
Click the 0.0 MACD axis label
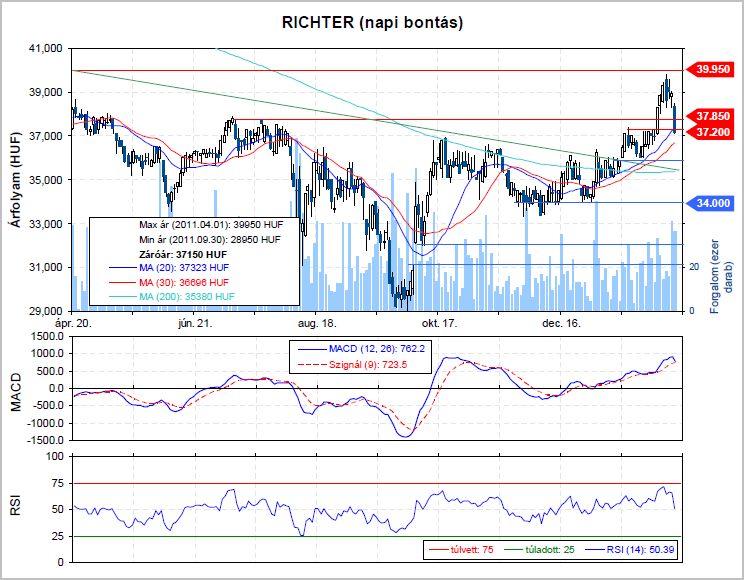(x=55, y=388)
